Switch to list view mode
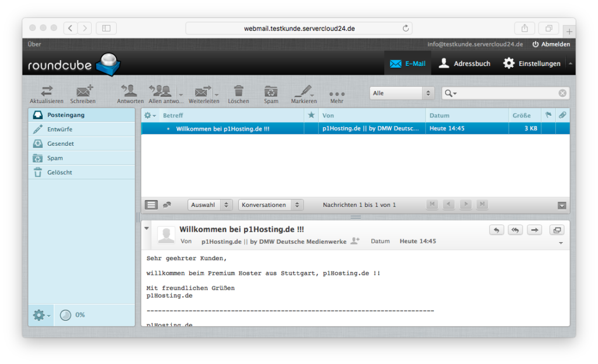This screenshot has height=364, width=598. pyautogui.click(x=151, y=205)
